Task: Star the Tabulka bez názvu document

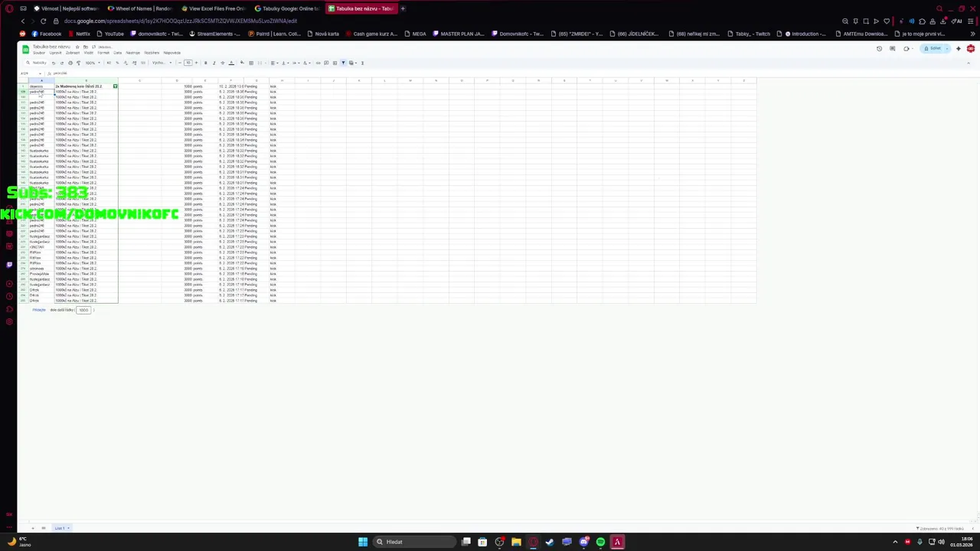Action: (x=77, y=47)
